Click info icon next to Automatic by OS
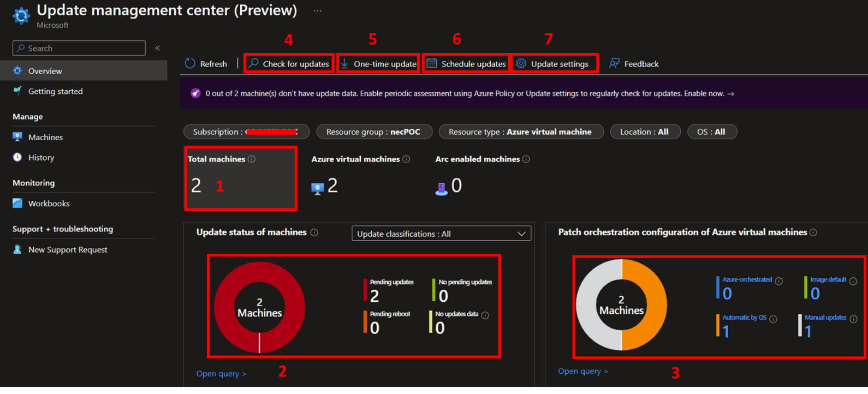868x394 pixels. pos(773,319)
